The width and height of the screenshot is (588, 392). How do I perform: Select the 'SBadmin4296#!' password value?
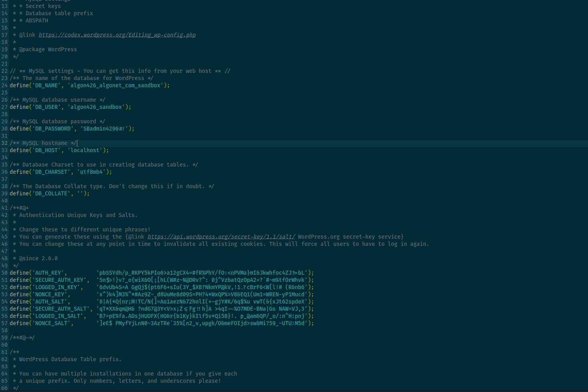pos(104,129)
